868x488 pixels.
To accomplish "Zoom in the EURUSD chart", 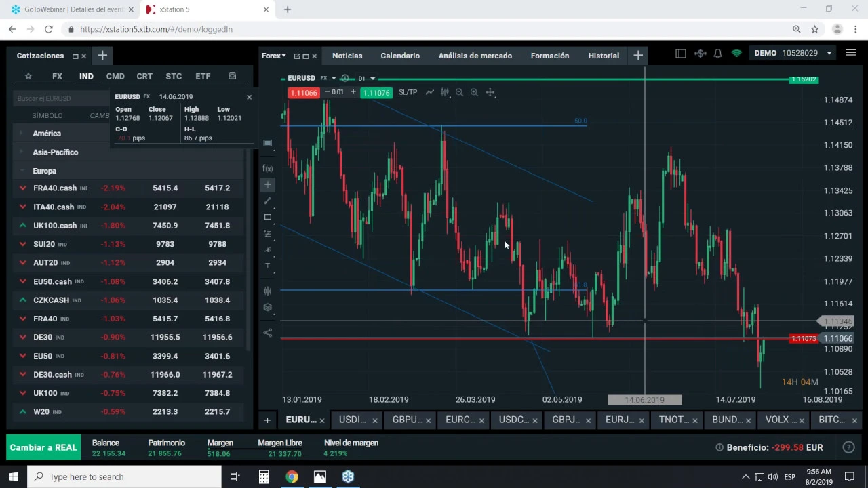I will coord(474,92).
